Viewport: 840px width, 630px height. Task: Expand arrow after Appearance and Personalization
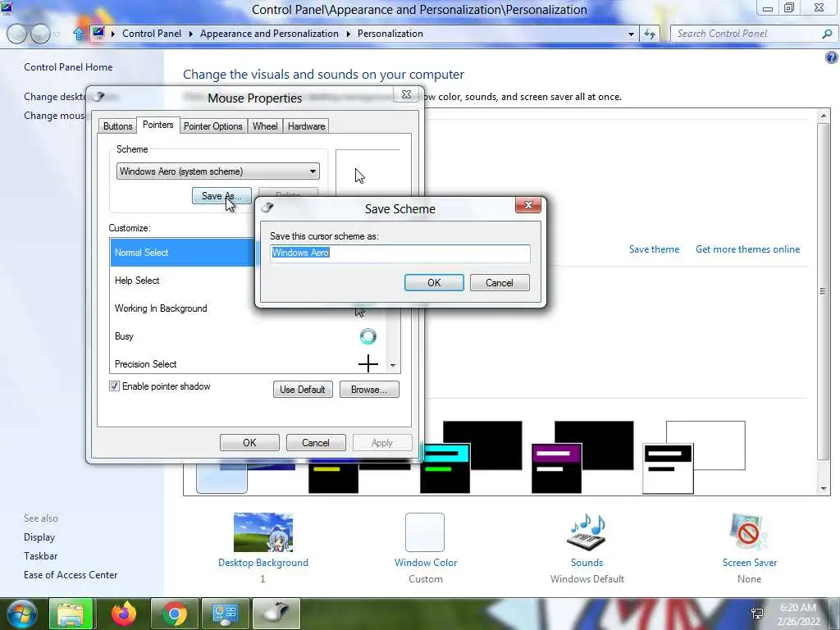point(348,34)
